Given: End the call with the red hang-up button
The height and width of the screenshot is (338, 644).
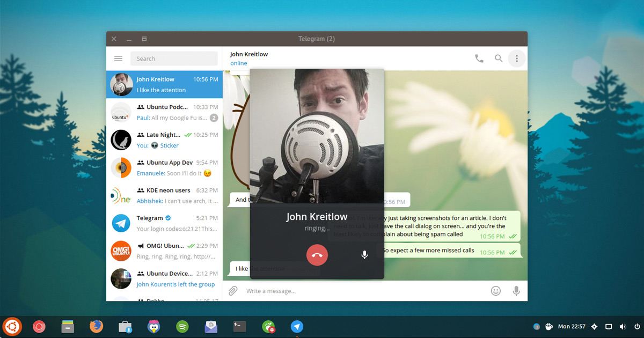Looking at the screenshot, I should pyautogui.click(x=317, y=255).
